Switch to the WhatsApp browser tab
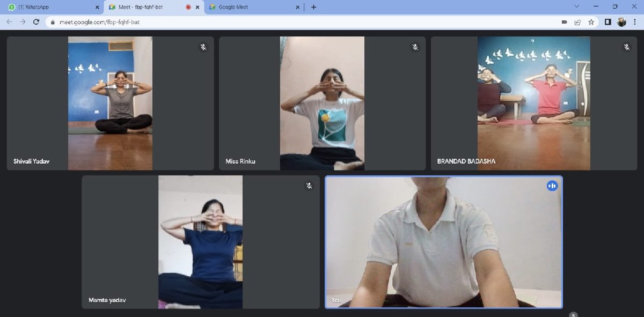The height and width of the screenshot is (317, 644). [x=52, y=7]
